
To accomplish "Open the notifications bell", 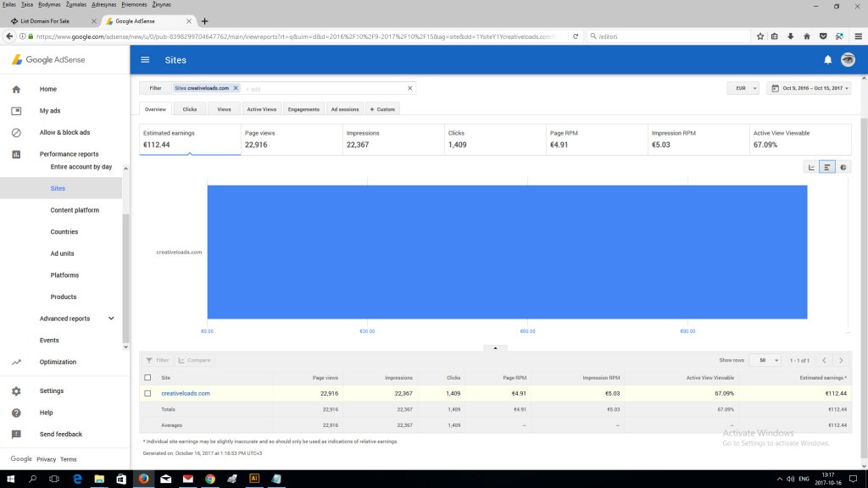I will click(x=828, y=60).
